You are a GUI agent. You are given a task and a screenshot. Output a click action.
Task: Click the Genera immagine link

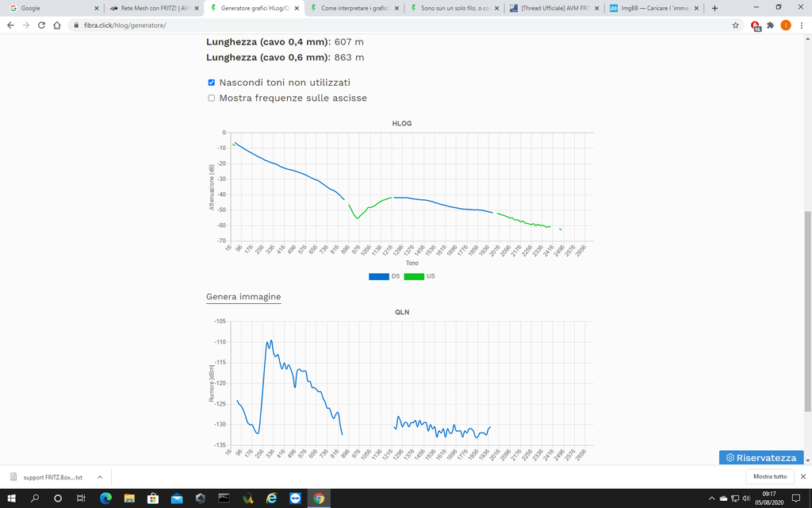(243, 297)
